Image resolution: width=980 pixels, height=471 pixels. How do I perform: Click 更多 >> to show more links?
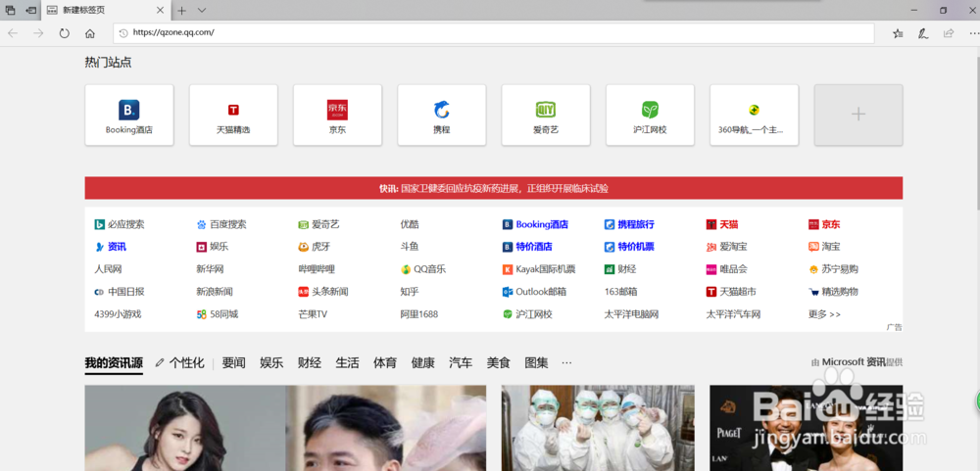tap(824, 314)
